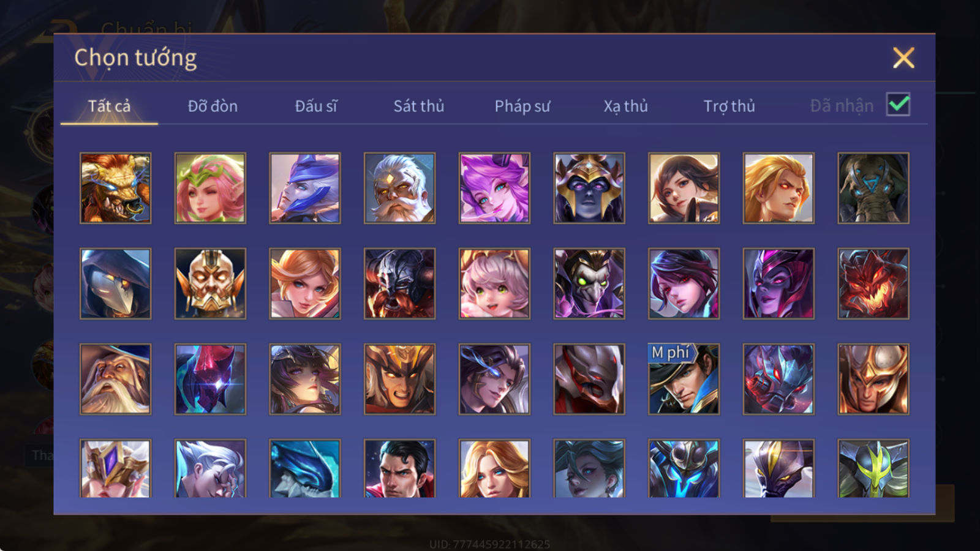980x551 pixels.
Task: Select the pink-haired elf hero with green crown
Action: (x=210, y=188)
